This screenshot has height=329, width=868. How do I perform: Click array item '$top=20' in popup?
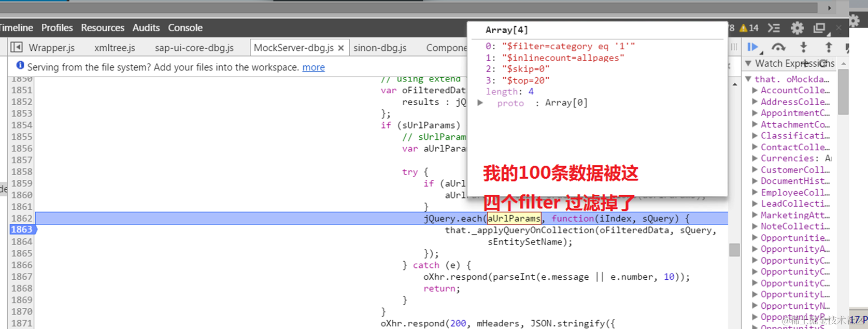tap(518, 80)
